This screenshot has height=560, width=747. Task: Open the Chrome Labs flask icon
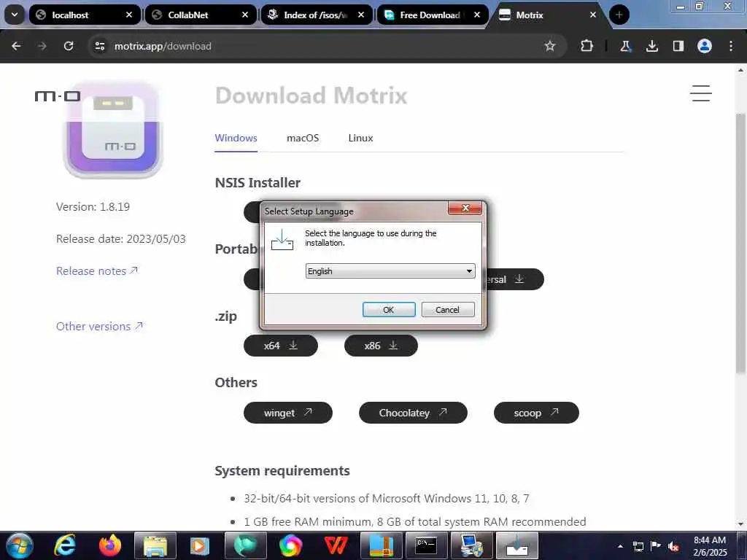pos(625,46)
